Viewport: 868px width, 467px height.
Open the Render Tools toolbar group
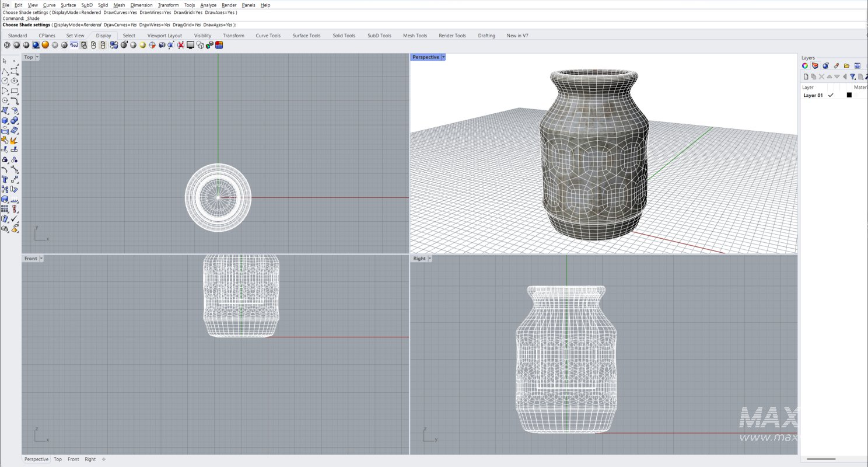[x=452, y=35]
